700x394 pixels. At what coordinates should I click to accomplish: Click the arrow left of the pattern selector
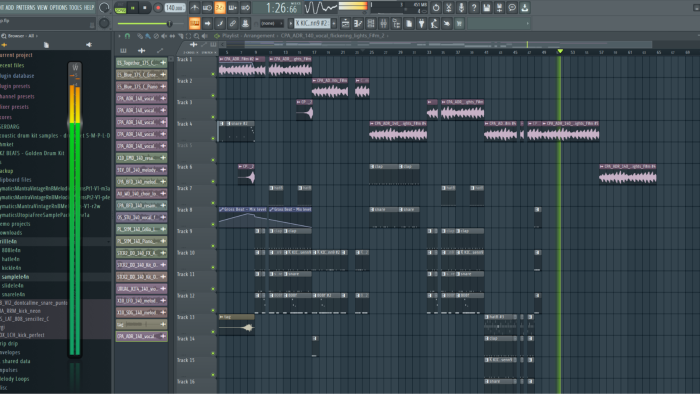291,23
